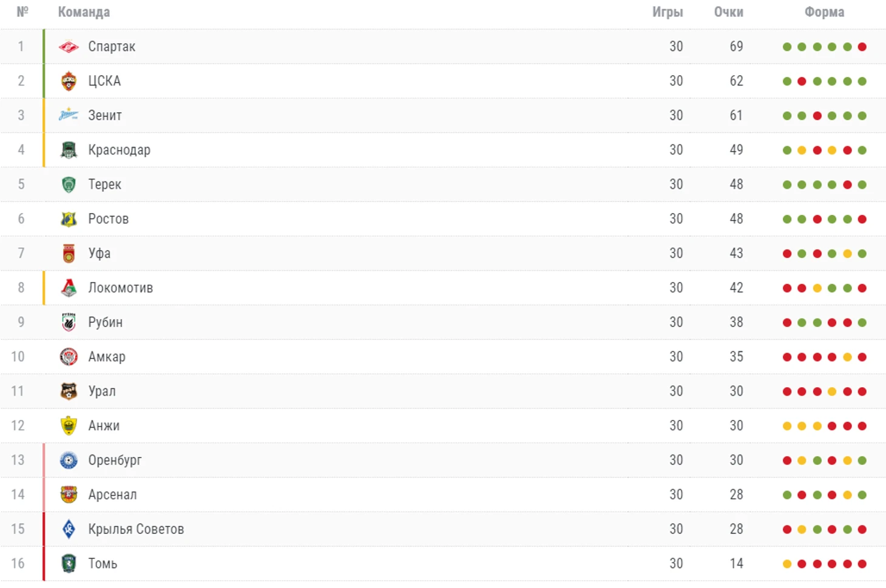Click Спартак's last red form dot

click(x=862, y=47)
